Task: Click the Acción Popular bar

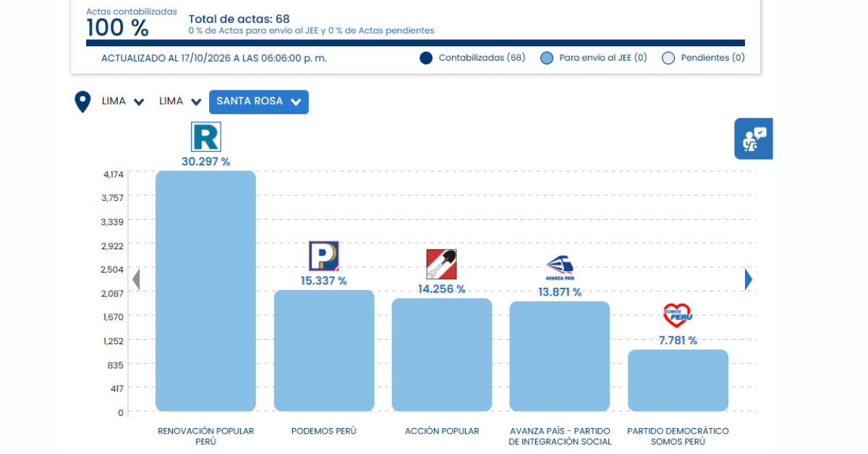Action: tap(441, 355)
